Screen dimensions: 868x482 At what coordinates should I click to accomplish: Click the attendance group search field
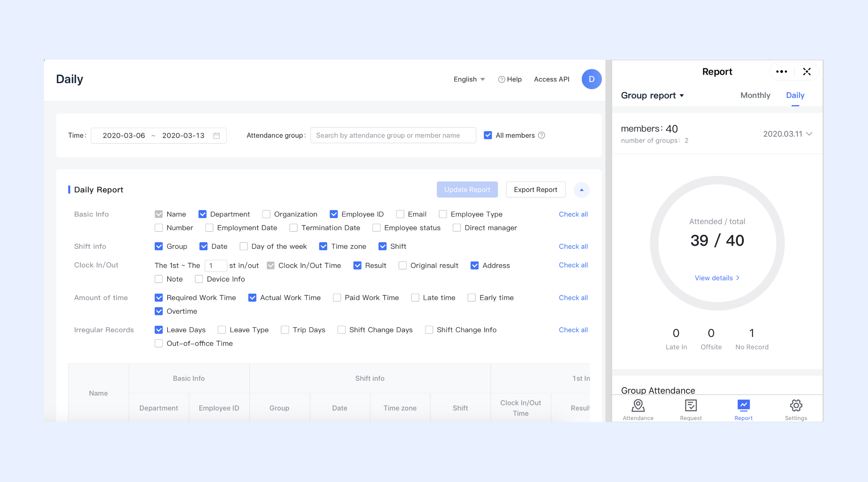tap(393, 135)
